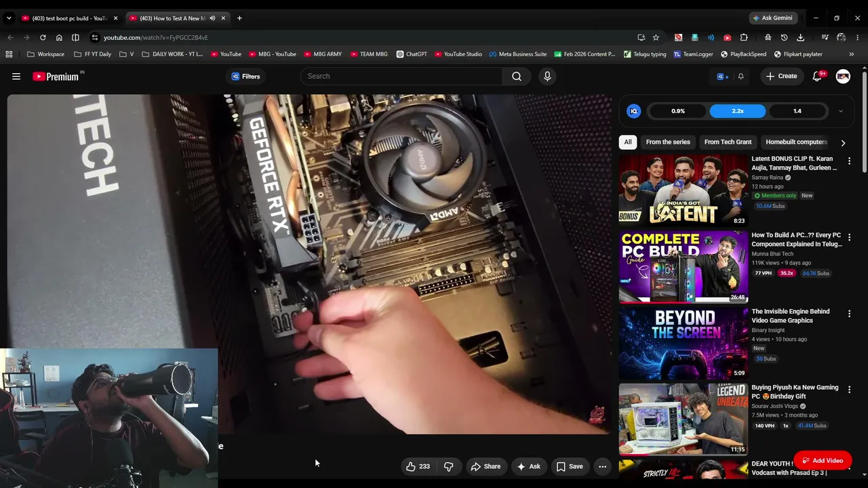Select the 'From Tech Grant' chip
Viewport: 868px width, 488px height.
728,142
